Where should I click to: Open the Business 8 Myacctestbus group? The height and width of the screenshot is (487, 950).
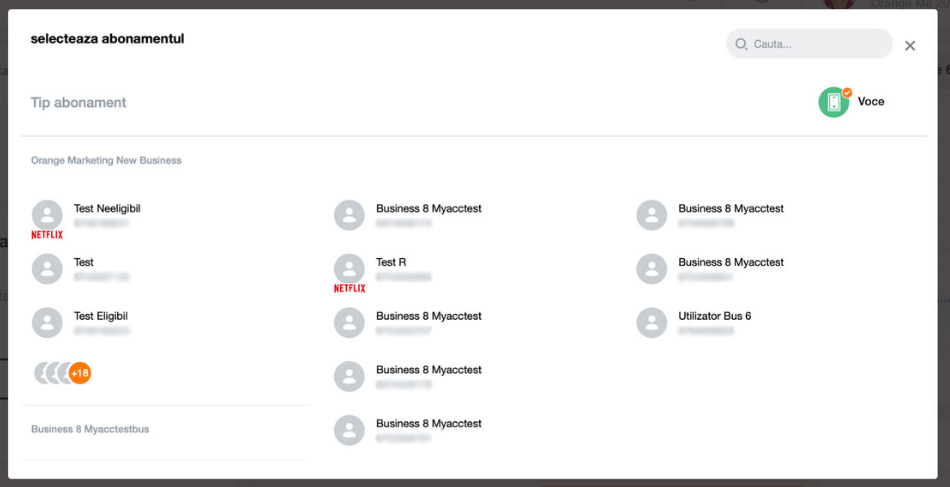(90, 429)
